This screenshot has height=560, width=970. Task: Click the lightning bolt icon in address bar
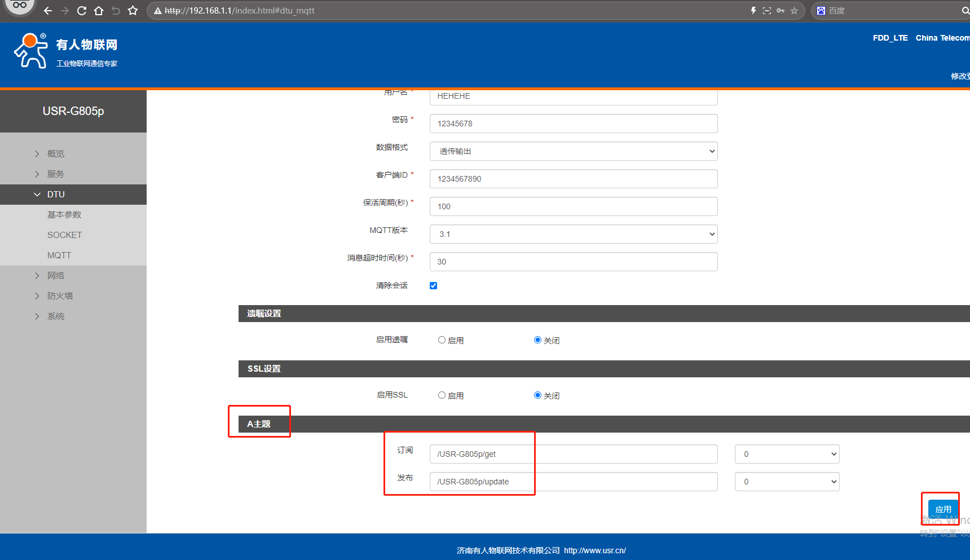[753, 11]
